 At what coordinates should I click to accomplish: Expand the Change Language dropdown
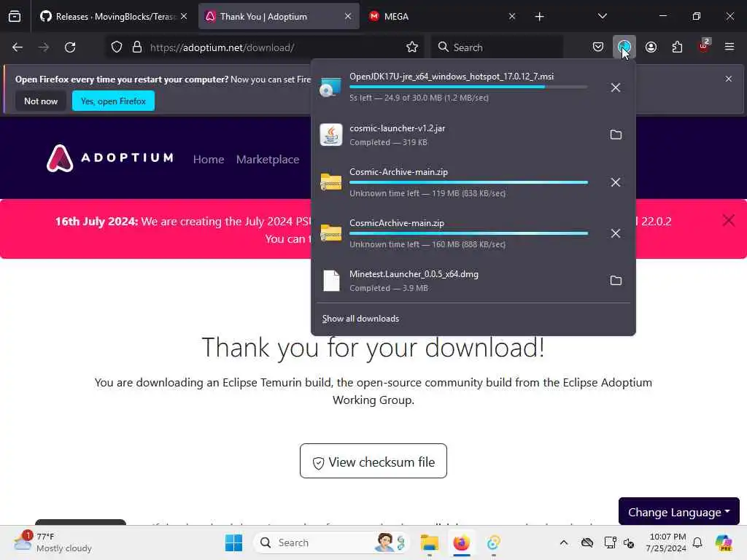point(679,512)
